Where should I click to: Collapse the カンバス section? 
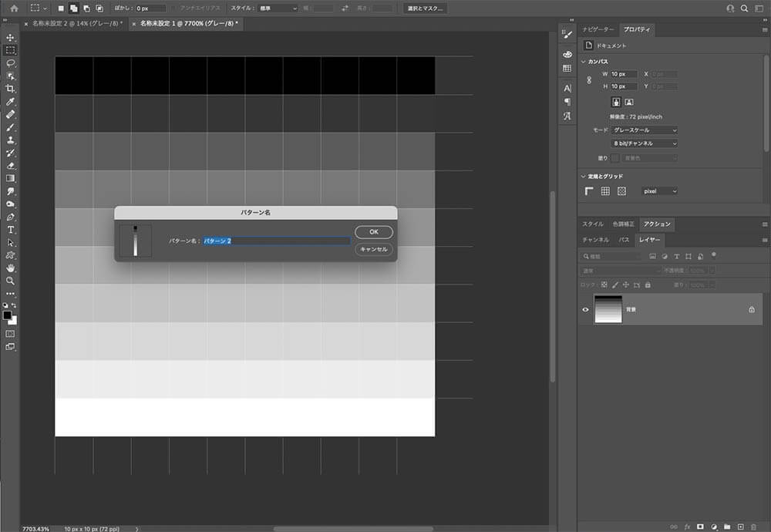[583, 62]
